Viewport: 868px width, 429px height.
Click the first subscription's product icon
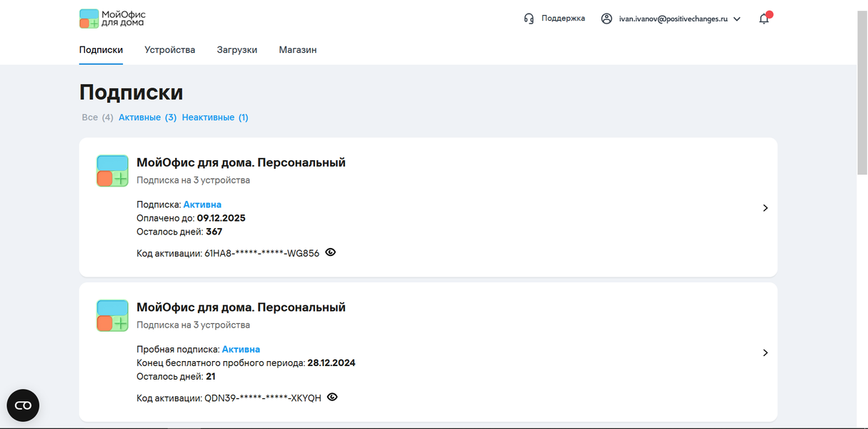[x=112, y=171]
